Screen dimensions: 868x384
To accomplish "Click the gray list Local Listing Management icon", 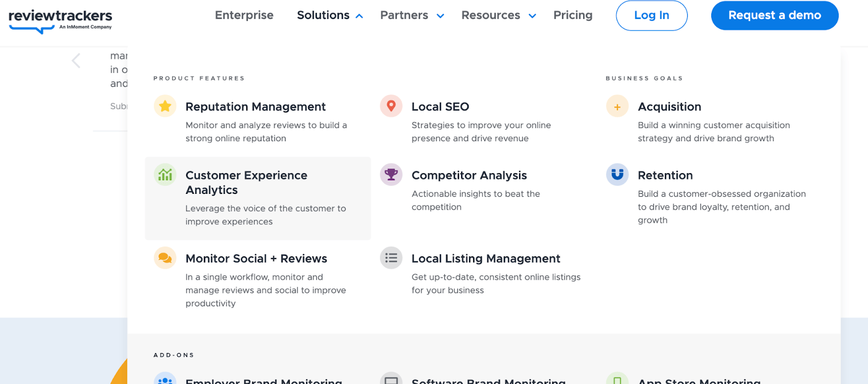I will [x=391, y=258].
